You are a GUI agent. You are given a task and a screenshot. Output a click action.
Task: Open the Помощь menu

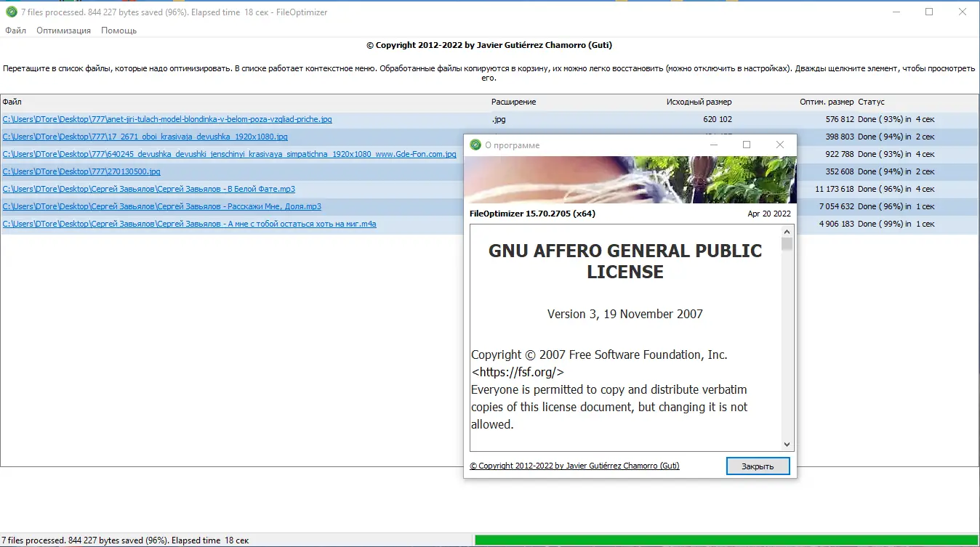click(119, 31)
